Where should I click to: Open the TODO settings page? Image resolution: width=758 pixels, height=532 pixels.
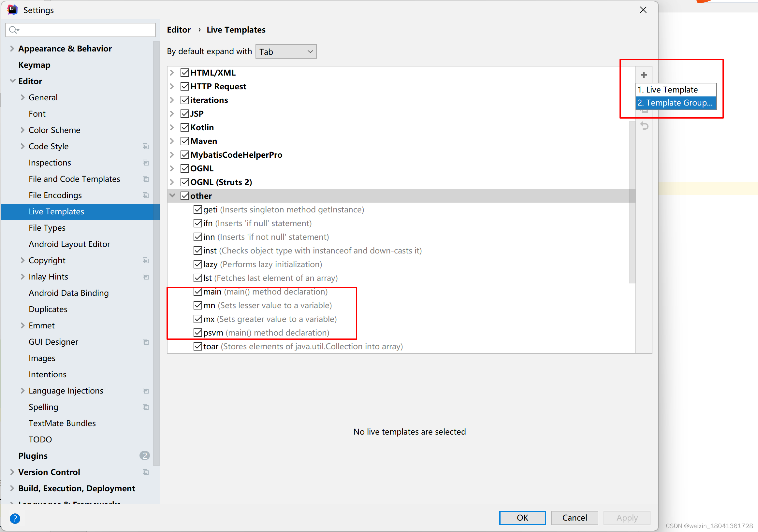(x=40, y=439)
